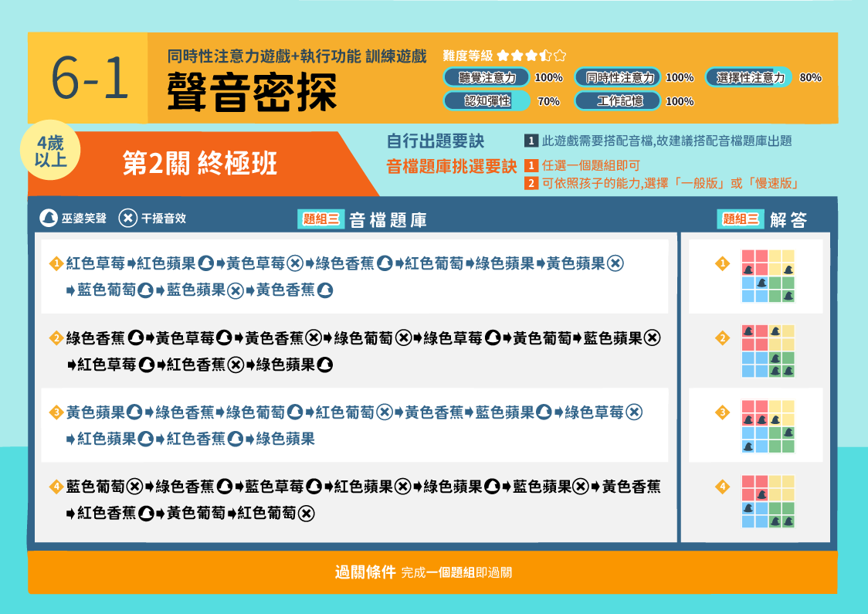Screen dimensions: 868x614
Task: Click the 4歲以上 yellow circle badge
Action: (x=50, y=151)
